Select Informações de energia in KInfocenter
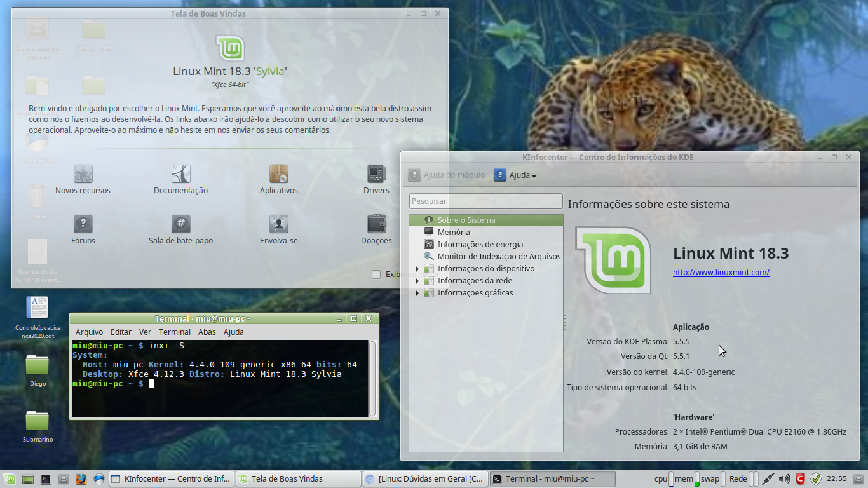Screen dimensions: 868x488 pos(486,244)
